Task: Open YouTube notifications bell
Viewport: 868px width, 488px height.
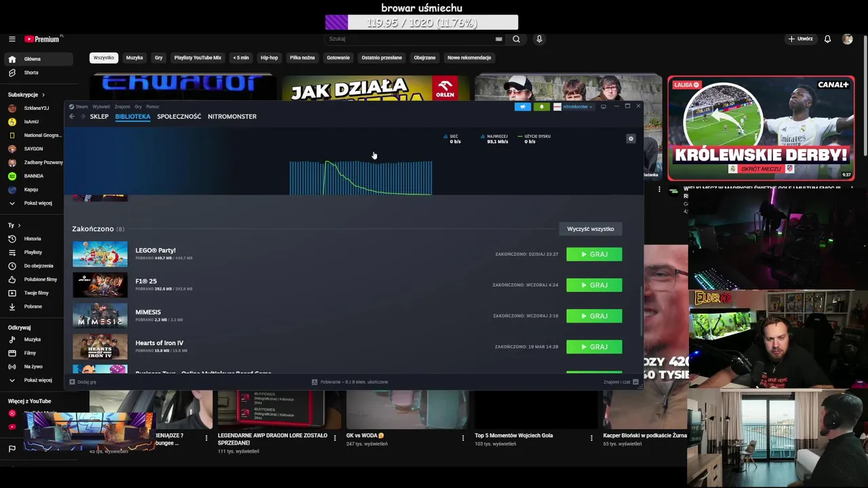Action: [827, 39]
